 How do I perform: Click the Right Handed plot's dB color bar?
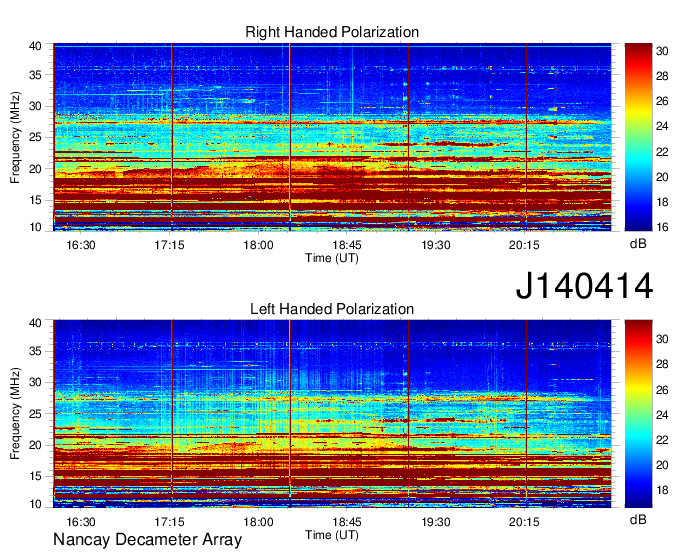point(638,137)
